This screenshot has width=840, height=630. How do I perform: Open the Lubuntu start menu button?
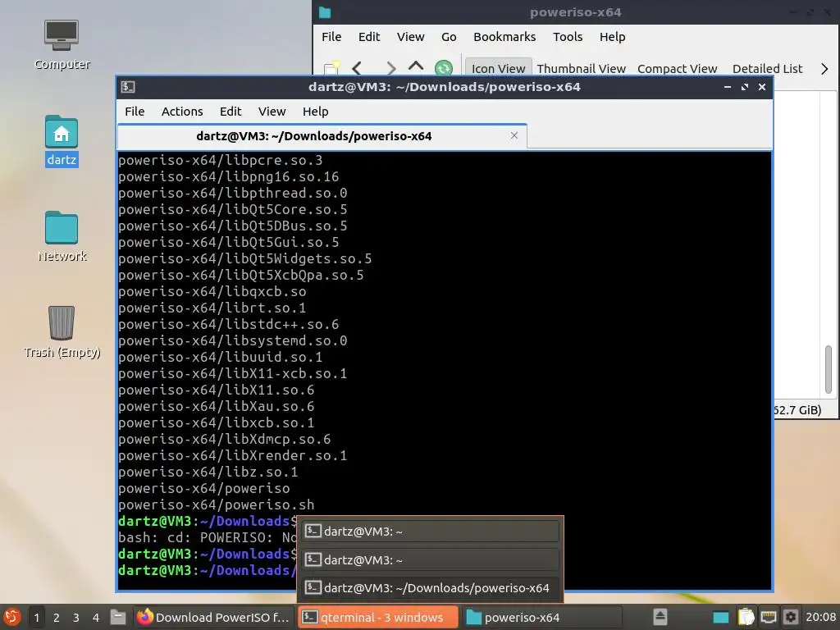[x=11, y=617]
